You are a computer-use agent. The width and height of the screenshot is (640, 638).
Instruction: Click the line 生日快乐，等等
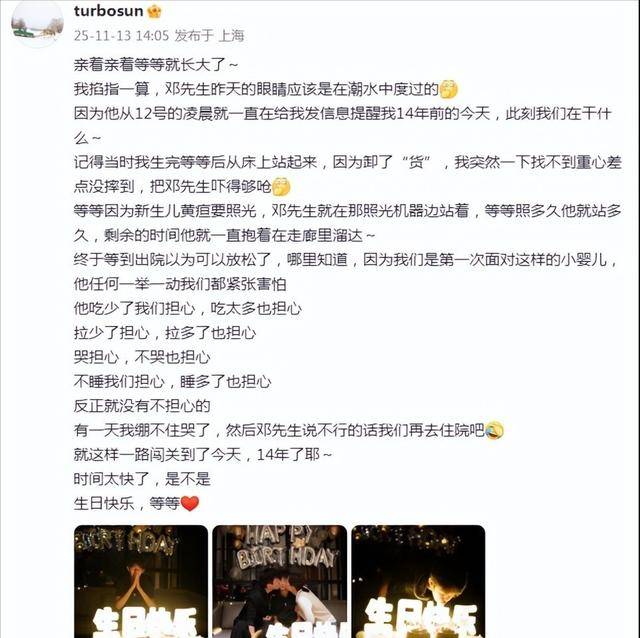pyautogui.click(x=127, y=503)
